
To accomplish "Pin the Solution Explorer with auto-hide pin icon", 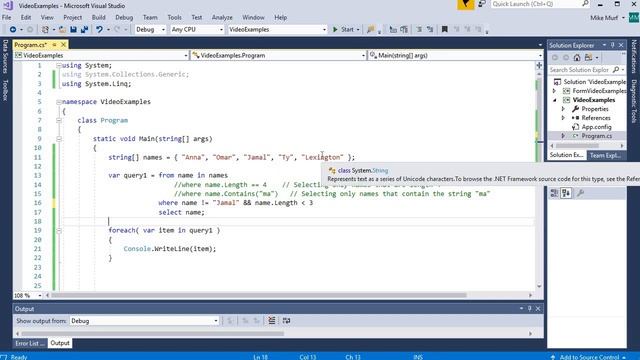I will (613, 45).
